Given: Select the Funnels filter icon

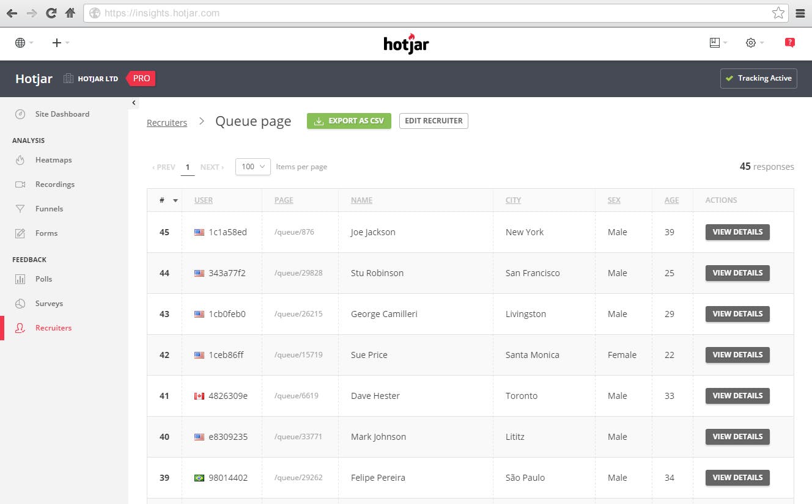Looking at the screenshot, I should (x=20, y=209).
